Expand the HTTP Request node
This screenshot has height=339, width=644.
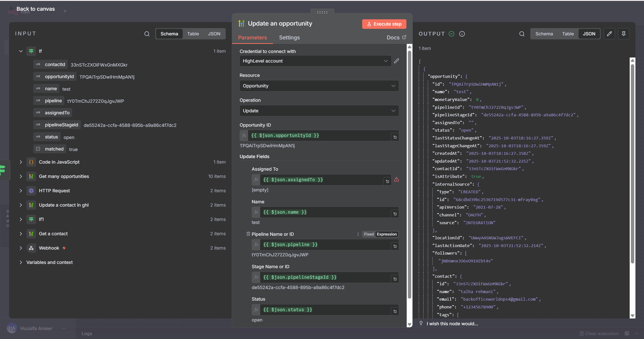[x=21, y=191]
